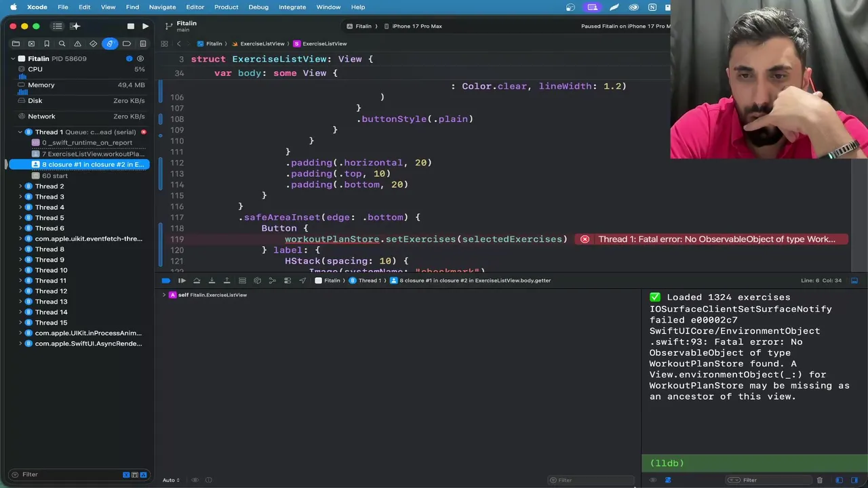The height and width of the screenshot is (488, 868).
Task: Select the Debug navigator icon
Action: [110, 43]
